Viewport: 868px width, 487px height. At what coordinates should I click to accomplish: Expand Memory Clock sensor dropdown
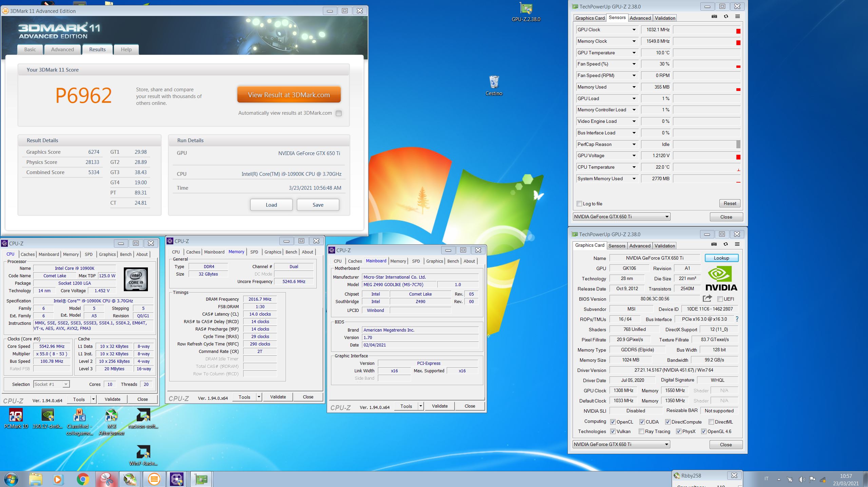(x=634, y=41)
